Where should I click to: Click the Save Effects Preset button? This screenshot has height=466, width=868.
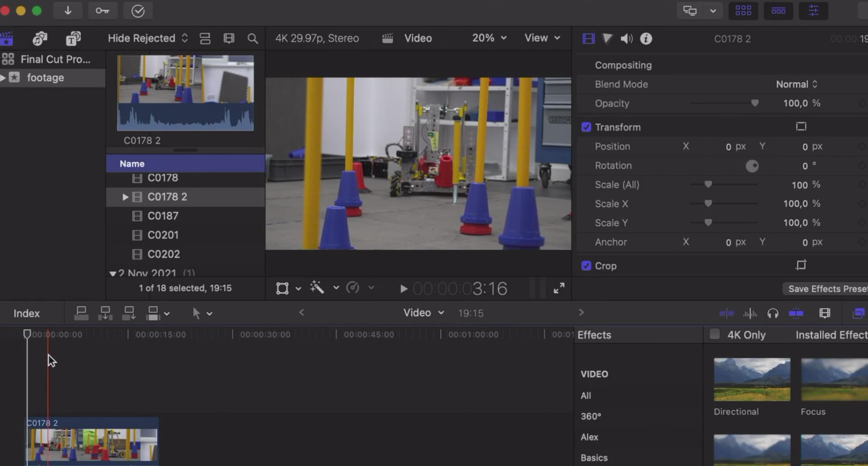pyautogui.click(x=826, y=289)
